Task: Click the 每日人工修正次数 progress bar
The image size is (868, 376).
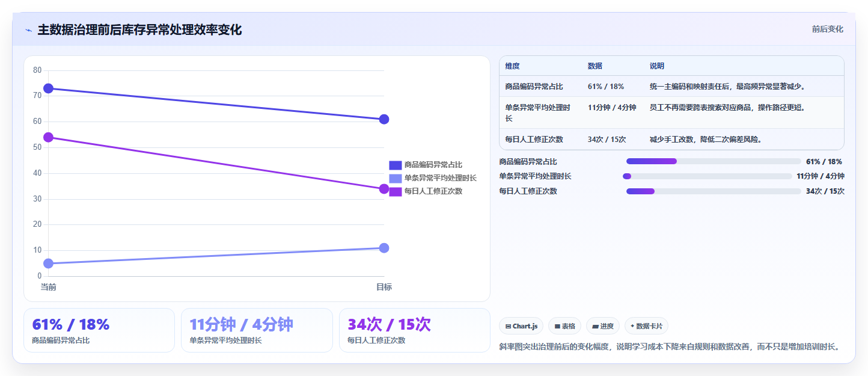Action: coord(714,191)
